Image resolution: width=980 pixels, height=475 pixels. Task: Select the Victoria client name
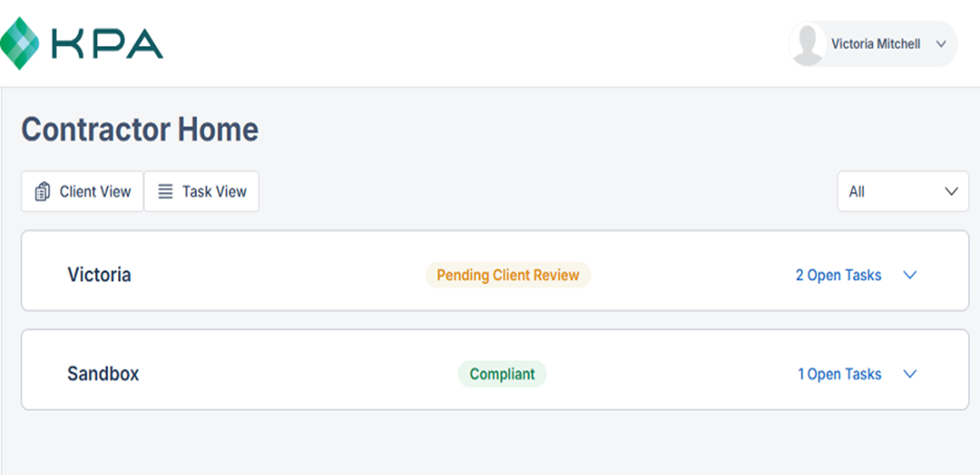99,275
